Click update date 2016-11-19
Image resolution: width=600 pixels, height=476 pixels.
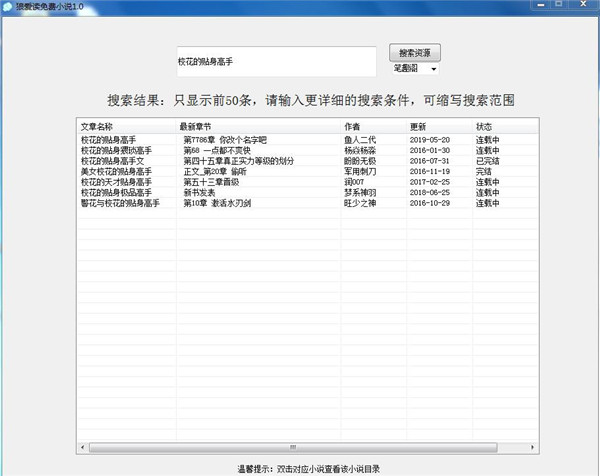pos(430,171)
